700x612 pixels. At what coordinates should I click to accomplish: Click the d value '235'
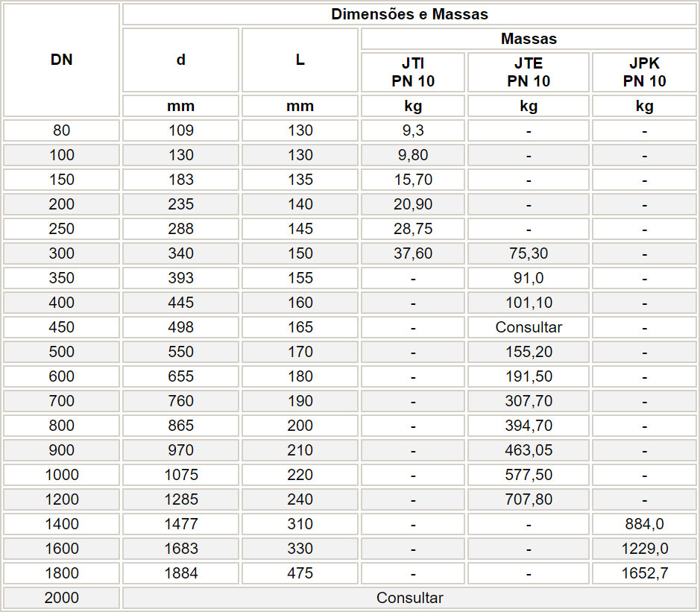pyautogui.click(x=181, y=204)
